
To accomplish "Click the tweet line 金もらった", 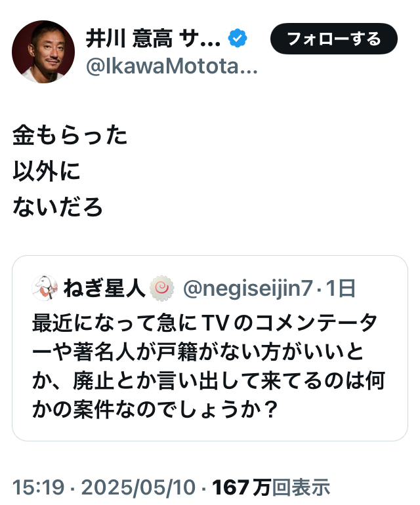I will (x=70, y=135).
